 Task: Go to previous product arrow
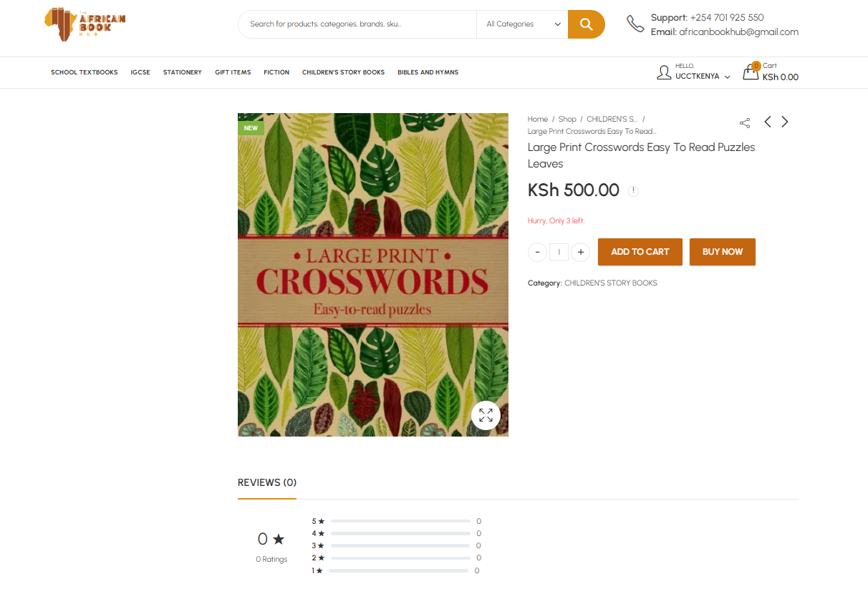[768, 122]
